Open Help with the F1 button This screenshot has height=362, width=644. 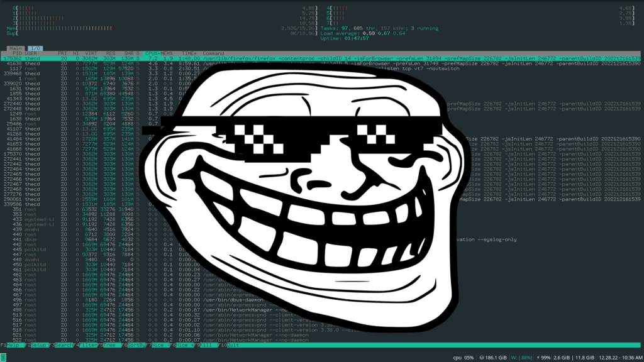(x=13, y=345)
